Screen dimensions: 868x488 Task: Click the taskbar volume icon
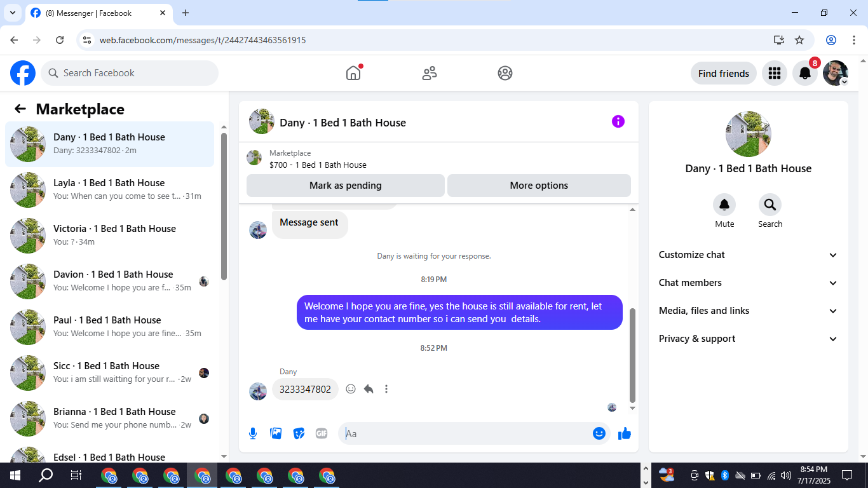point(786,475)
